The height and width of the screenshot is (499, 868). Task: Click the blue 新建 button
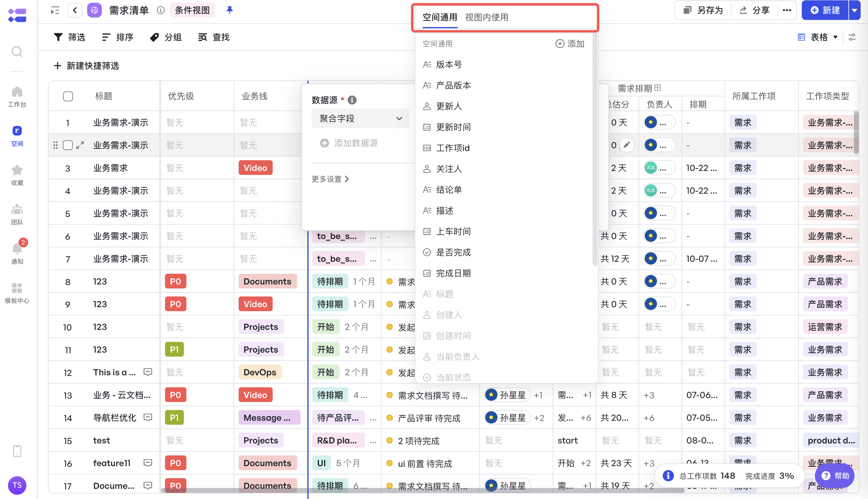[x=825, y=10]
